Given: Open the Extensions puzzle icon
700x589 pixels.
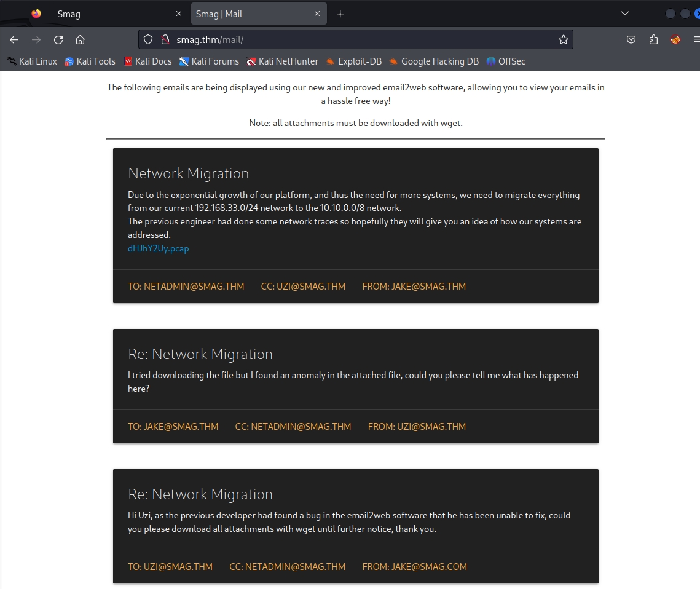Looking at the screenshot, I should point(653,40).
